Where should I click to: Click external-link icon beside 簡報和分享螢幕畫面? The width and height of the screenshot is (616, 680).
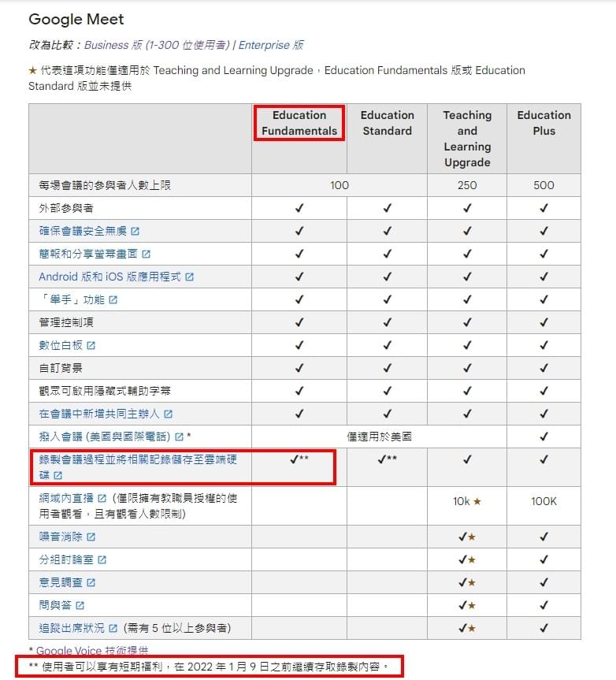point(146,255)
